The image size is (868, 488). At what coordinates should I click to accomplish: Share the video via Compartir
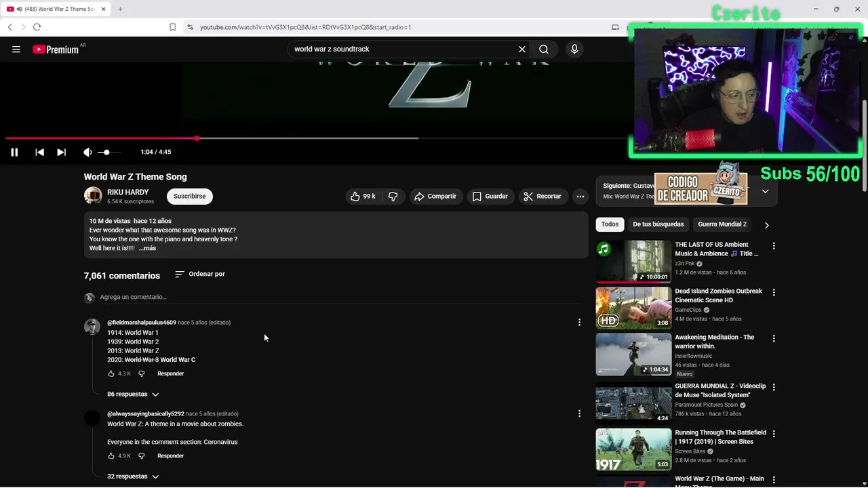[x=435, y=196]
